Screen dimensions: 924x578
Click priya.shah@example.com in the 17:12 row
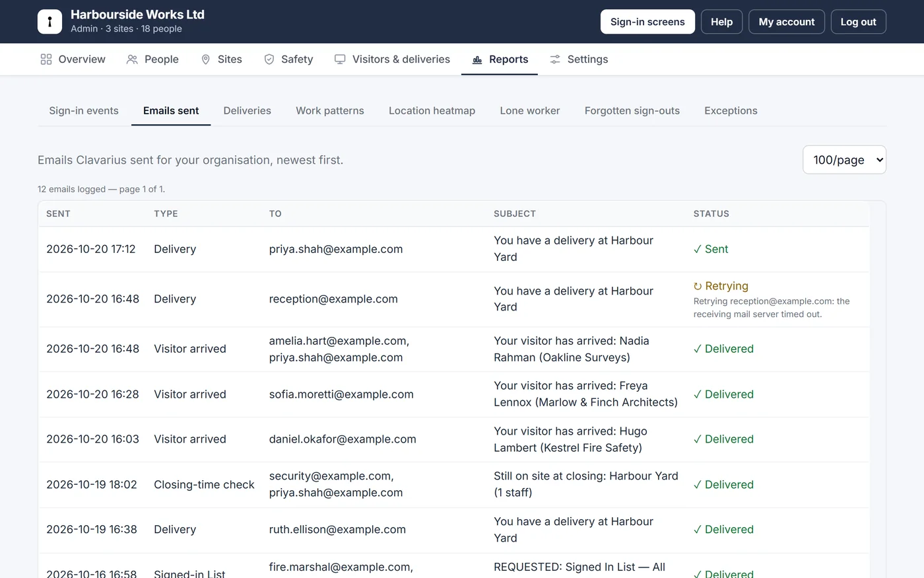click(336, 249)
